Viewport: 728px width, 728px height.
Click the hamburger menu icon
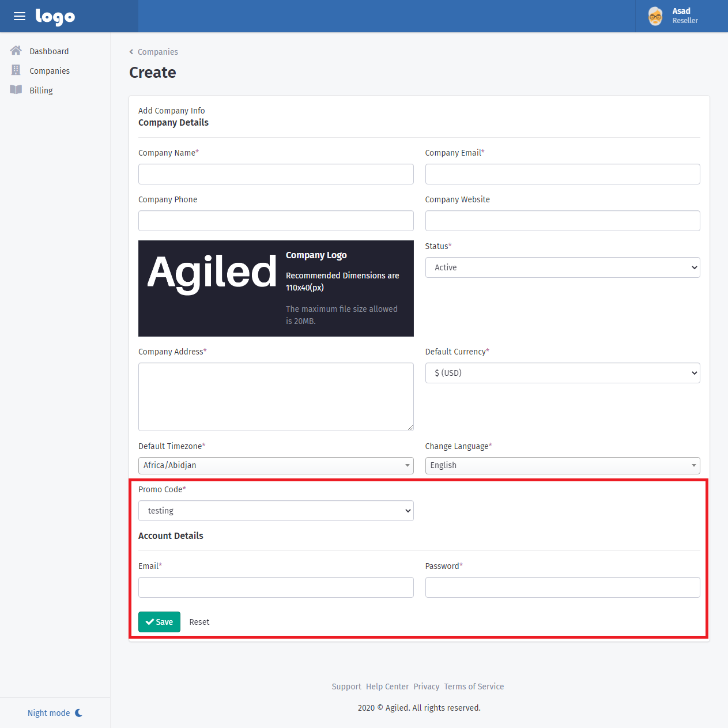pyautogui.click(x=20, y=16)
